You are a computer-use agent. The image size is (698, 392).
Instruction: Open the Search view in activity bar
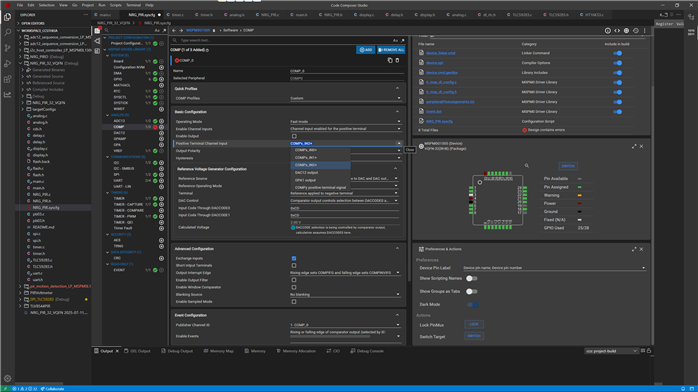(8, 32)
